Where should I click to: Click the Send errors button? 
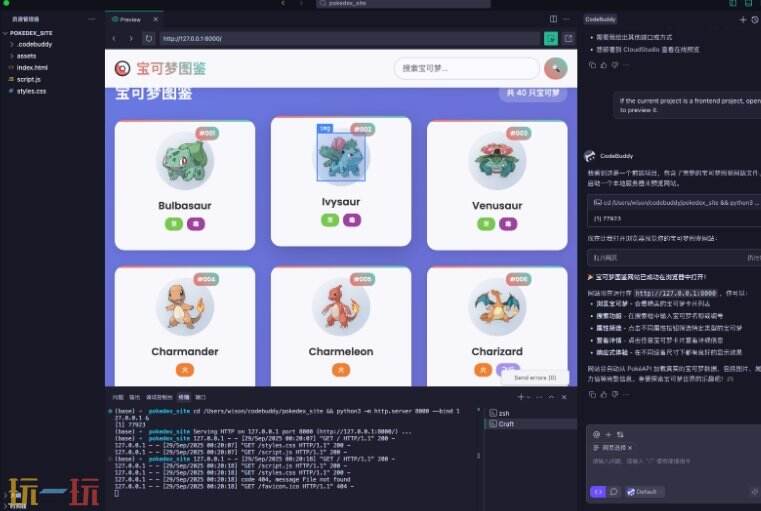[535, 378]
